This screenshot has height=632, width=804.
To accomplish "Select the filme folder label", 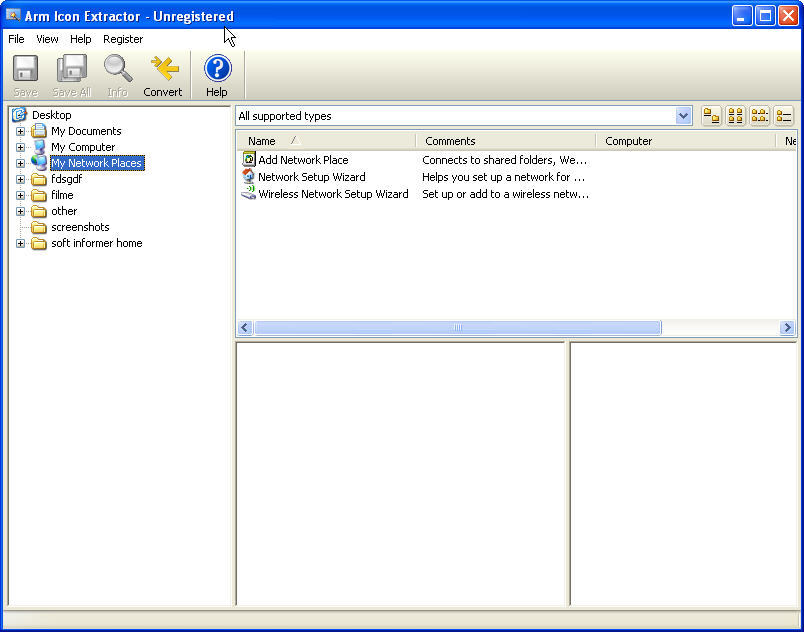I will [x=62, y=195].
